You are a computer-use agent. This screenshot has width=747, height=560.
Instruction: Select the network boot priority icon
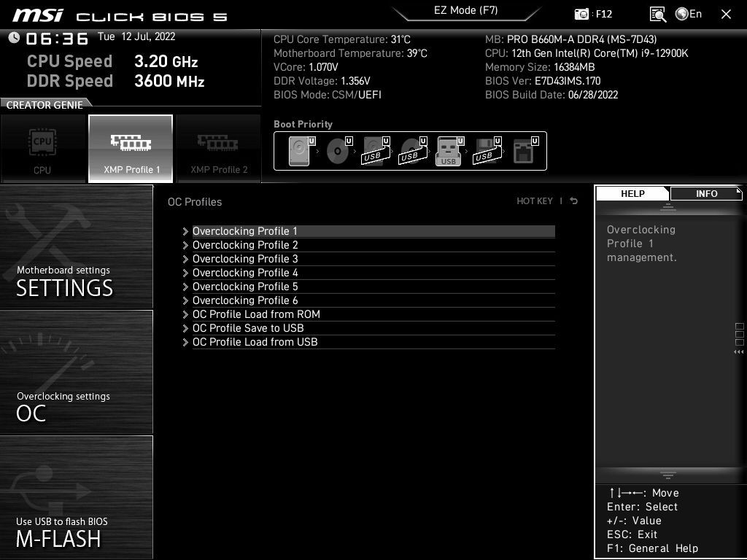coord(525,151)
